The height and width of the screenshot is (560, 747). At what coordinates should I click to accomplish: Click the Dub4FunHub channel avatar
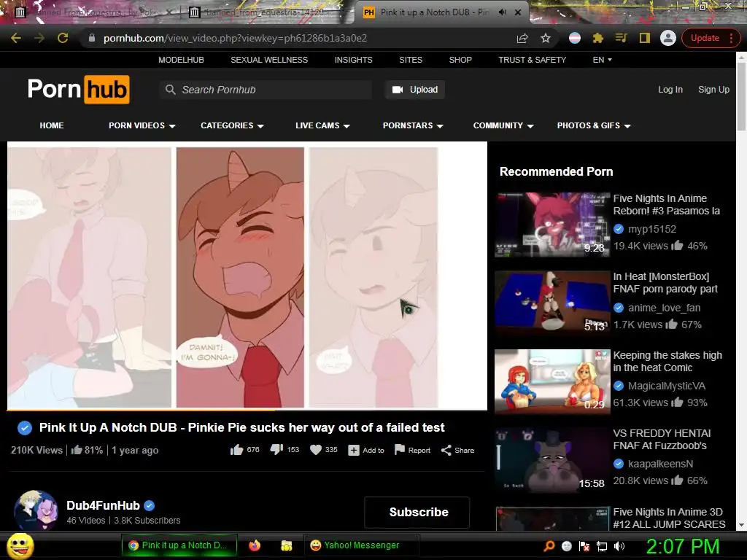[x=36, y=512]
